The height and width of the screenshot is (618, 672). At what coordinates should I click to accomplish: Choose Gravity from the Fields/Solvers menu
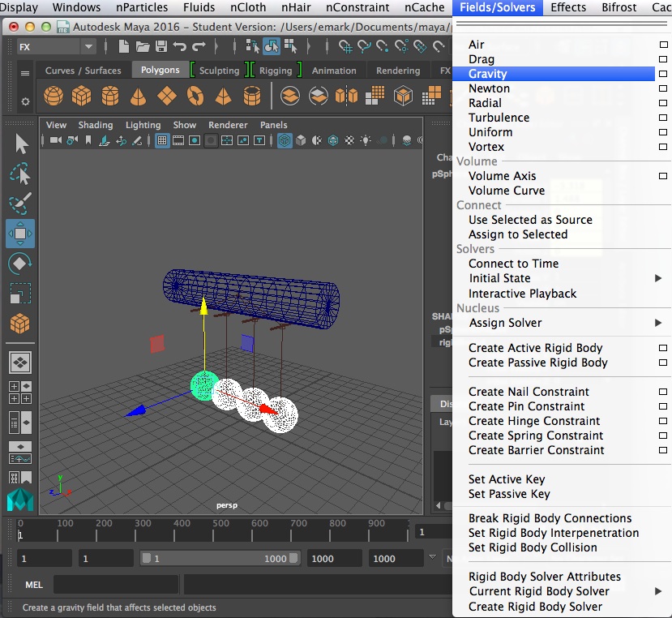[488, 74]
